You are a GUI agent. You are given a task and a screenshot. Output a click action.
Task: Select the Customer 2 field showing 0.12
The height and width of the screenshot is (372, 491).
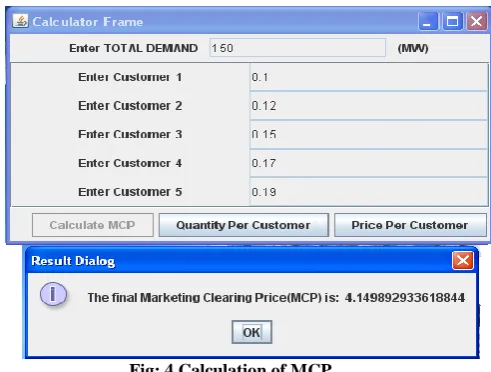point(369,106)
